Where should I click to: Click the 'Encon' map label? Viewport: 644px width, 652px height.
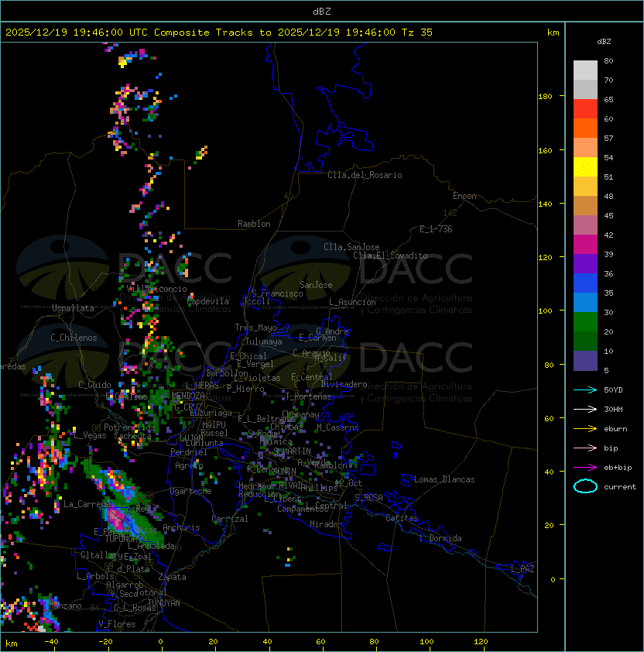pos(464,196)
